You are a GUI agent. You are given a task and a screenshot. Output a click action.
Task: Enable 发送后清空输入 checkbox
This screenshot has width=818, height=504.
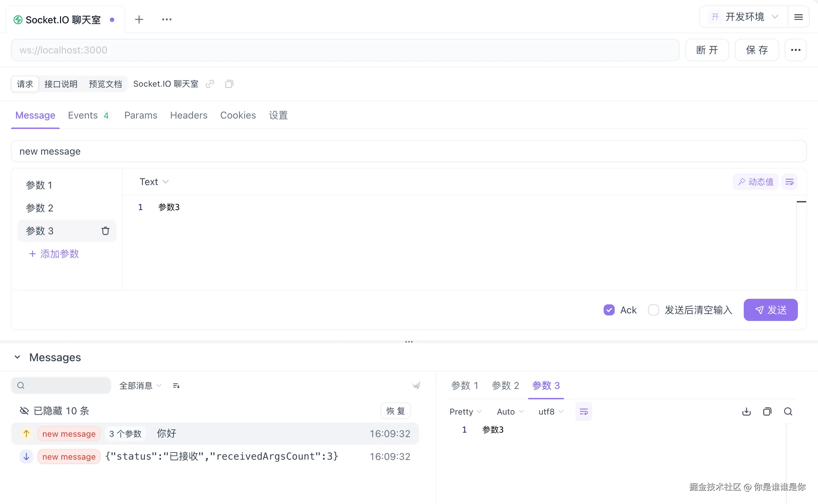653,310
